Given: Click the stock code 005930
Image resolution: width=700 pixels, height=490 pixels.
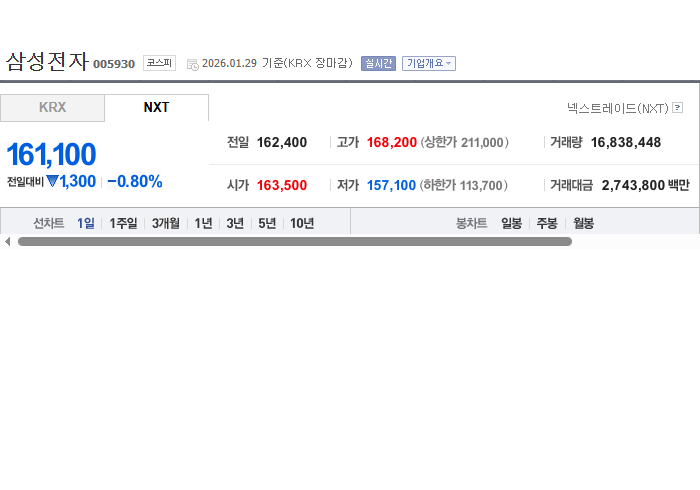Looking at the screenshot, I should [x=114, y=64].
